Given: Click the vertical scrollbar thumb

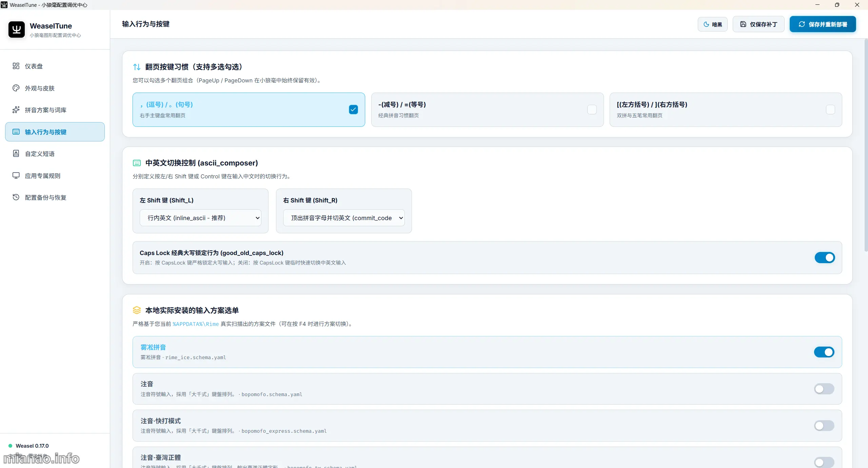Looking at the screenshot, I should pos(866,146).
